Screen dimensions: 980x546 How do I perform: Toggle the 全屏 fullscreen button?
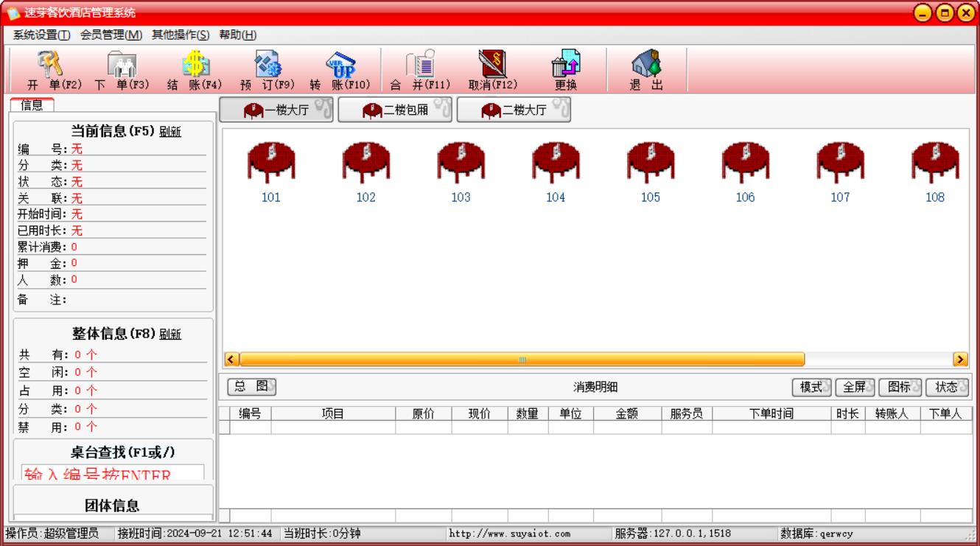(854, 387)
